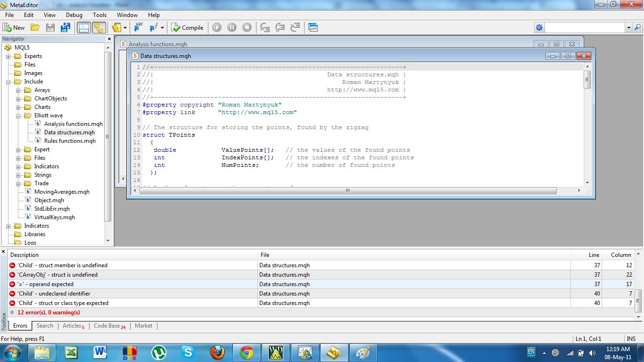Save all files with multi-floppy icon
Screen dimensions: 644x362
coord(65,28)
